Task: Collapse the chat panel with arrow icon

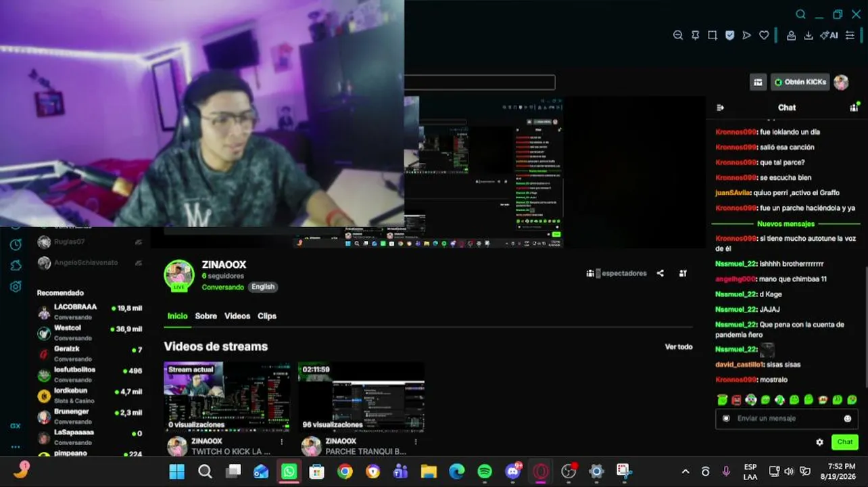Action: 720,108
